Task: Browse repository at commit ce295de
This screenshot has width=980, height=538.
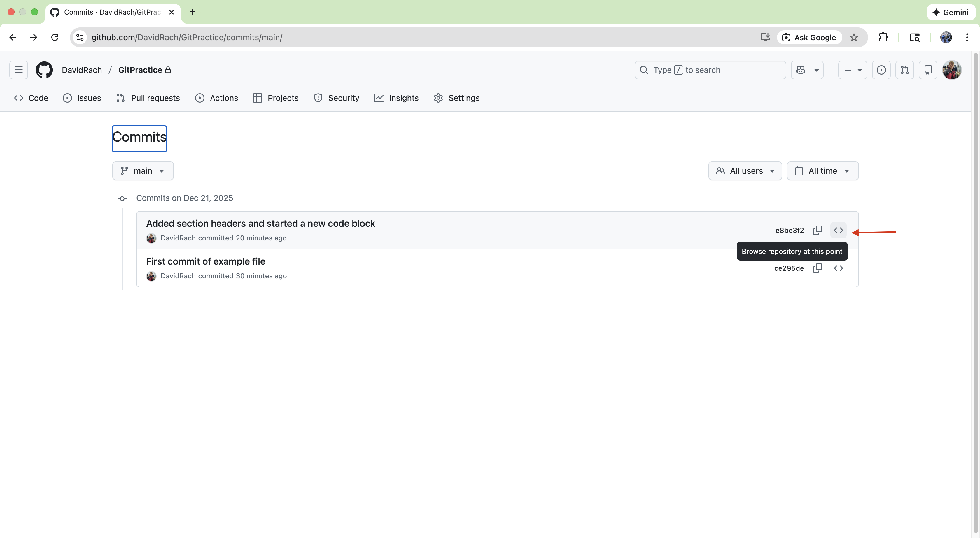Action: pos(838,268)
